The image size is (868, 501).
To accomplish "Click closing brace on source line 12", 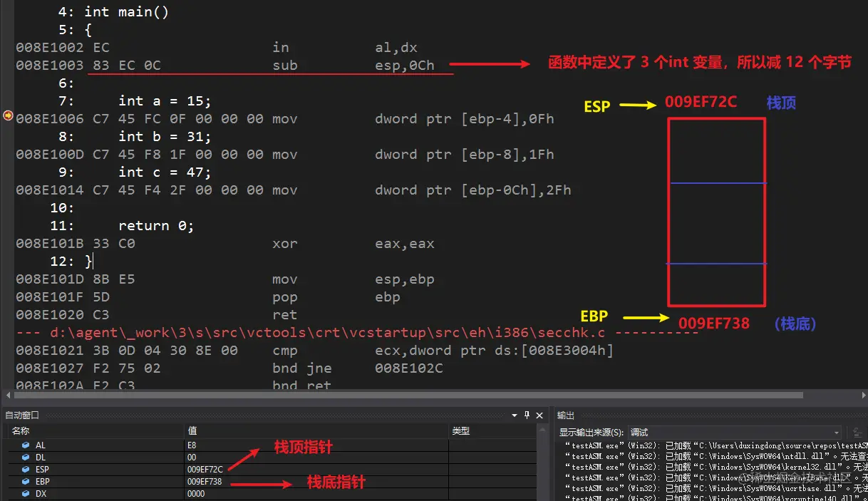I will (88, 262).
